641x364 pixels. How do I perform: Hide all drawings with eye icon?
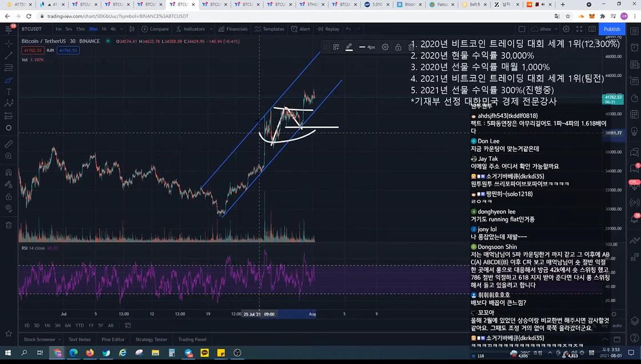(x=9, y=208)
